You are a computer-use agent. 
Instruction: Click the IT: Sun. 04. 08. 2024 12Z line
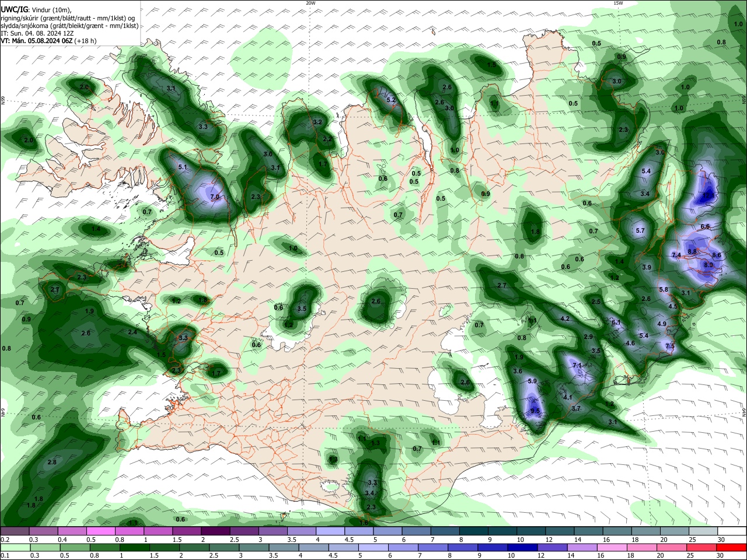pyautogui.click(x=37, y=33)
